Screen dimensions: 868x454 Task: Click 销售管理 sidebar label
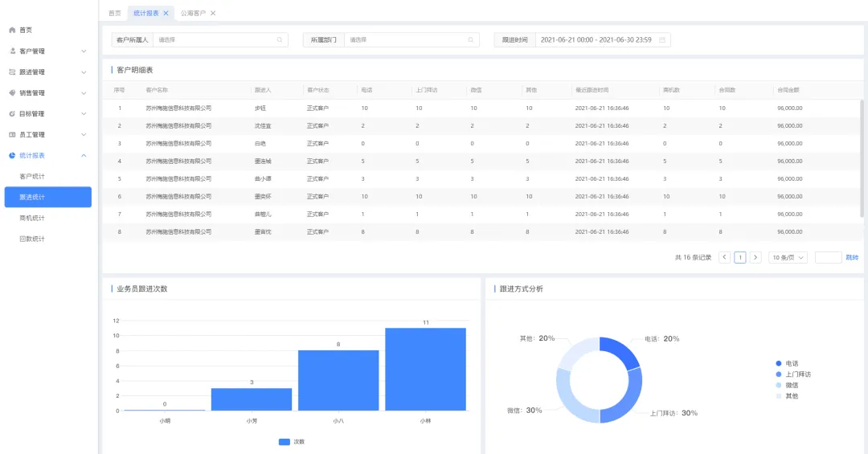pos(32,93)
